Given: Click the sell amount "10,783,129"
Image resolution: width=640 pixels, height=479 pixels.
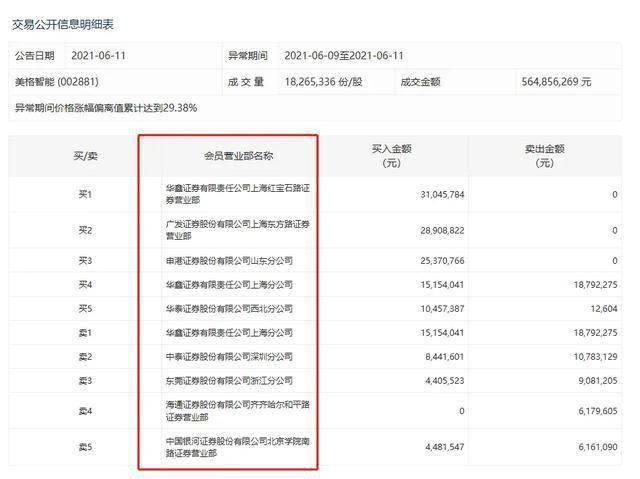Looking at the screenshot, I should pos(596,357).
